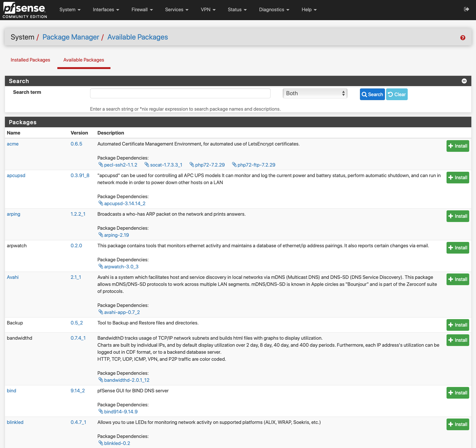
Task: Click Available Packages in the breadcrumb
Action: tap(137, 37)
